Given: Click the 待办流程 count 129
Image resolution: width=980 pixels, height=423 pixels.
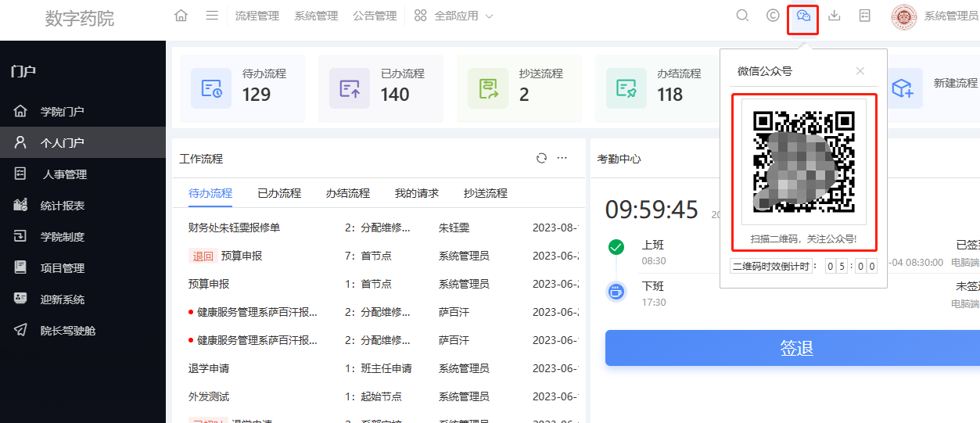Looking at the screenshot, I should pos(257,95).
